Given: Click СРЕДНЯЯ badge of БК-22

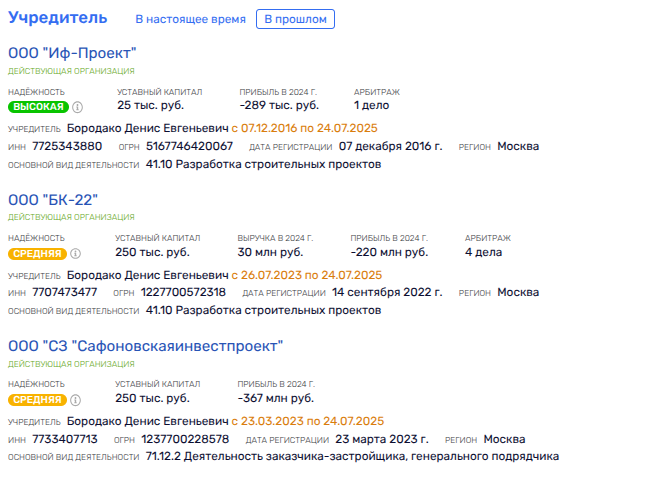Looking at the screenshot, I should (x=37, y=254).
